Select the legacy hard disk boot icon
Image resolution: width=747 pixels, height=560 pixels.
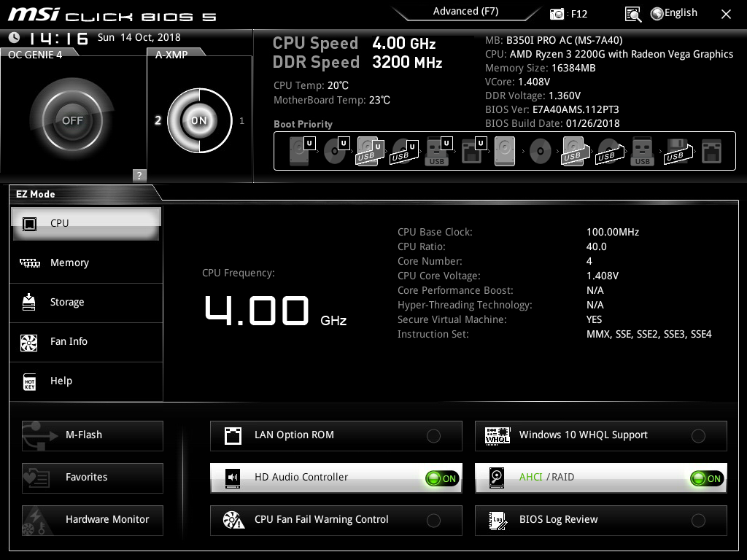(x=505, y=151)
